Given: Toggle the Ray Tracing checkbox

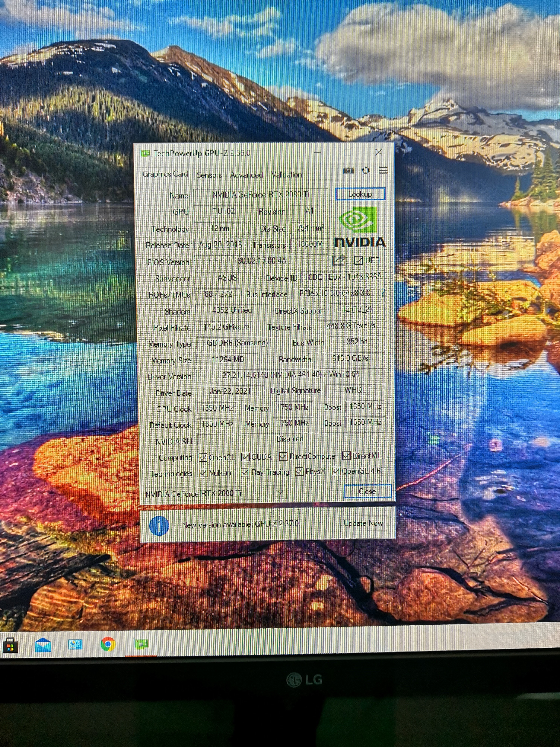Looking at the screenshot, I should point(245,472).
